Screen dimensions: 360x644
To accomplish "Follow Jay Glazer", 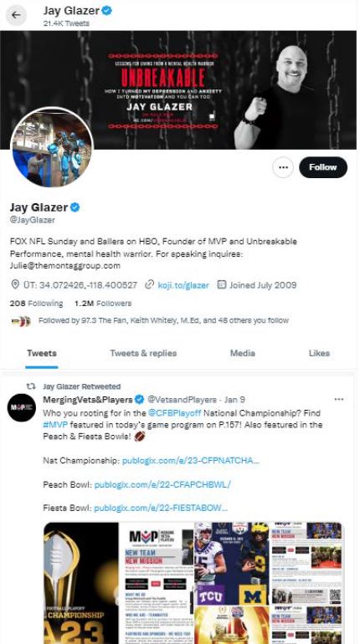I will 323,167.
